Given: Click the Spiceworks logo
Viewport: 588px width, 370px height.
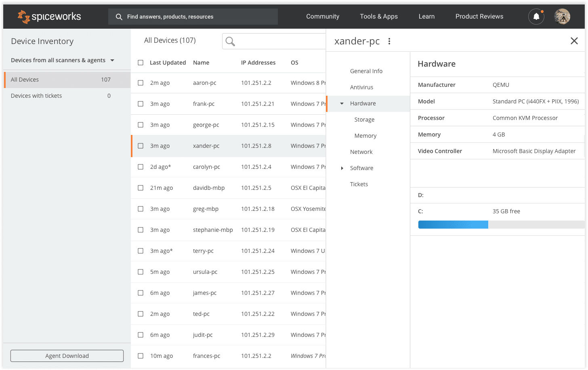Looking at the screenshot, I should tap(48, 17).
